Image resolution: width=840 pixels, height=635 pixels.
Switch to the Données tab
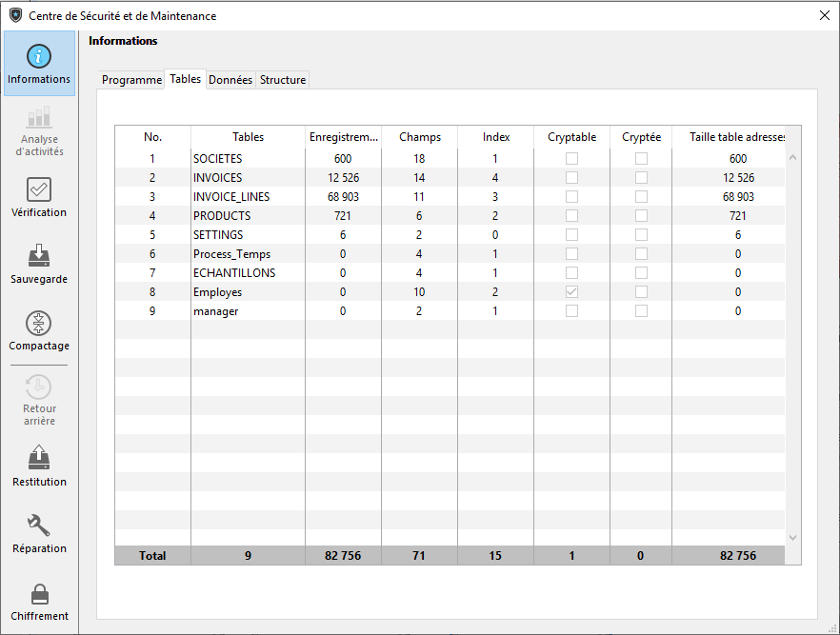coord(230,80)
